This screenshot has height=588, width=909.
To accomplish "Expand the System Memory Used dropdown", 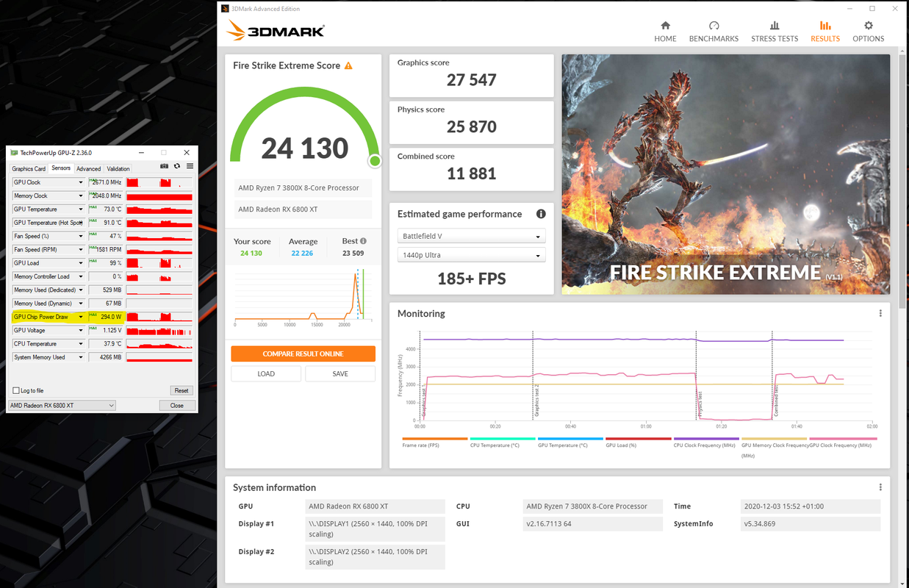I will pyautogui.click(x=81, y=357).
